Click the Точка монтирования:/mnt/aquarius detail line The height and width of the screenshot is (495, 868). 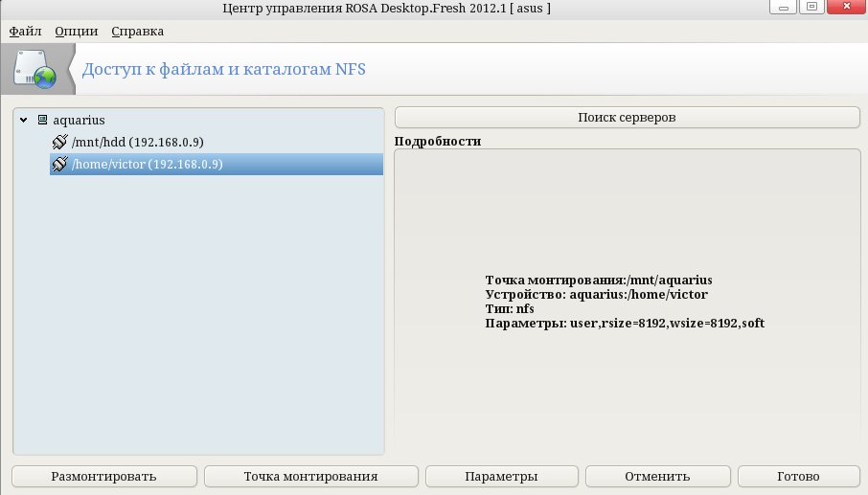(x=599, y=280)
